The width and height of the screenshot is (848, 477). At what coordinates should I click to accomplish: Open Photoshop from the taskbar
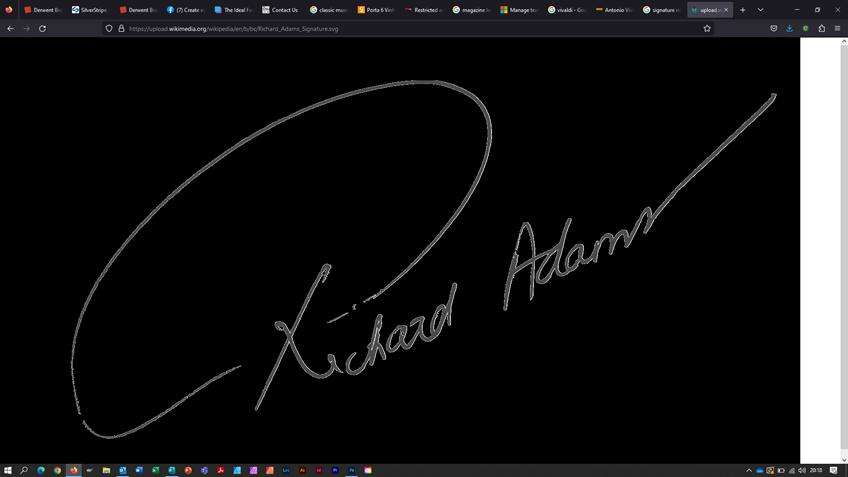352,471
